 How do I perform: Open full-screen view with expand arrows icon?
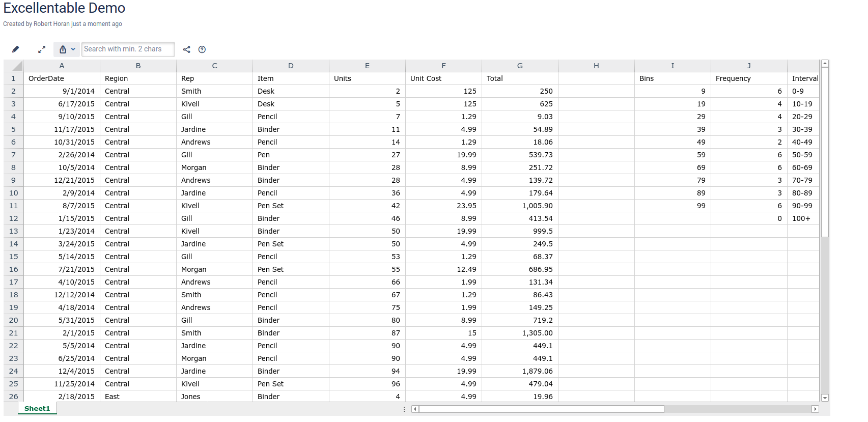pos(42,49)
